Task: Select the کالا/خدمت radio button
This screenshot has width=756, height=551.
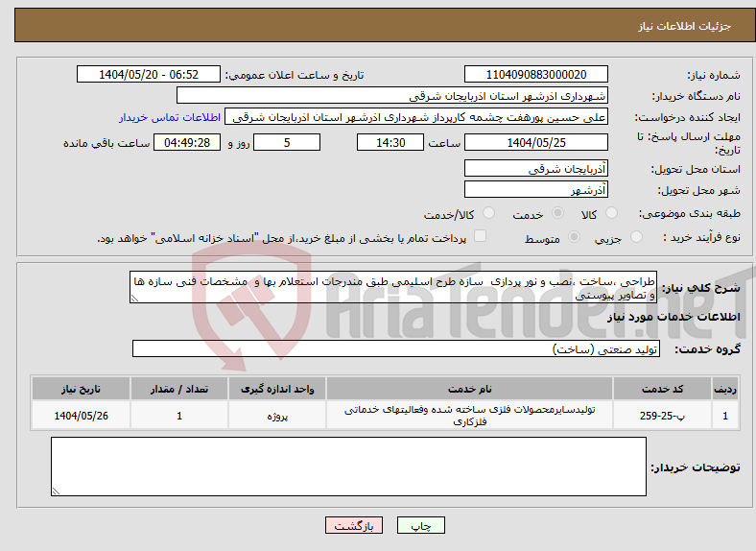Action: click(489, 213)
